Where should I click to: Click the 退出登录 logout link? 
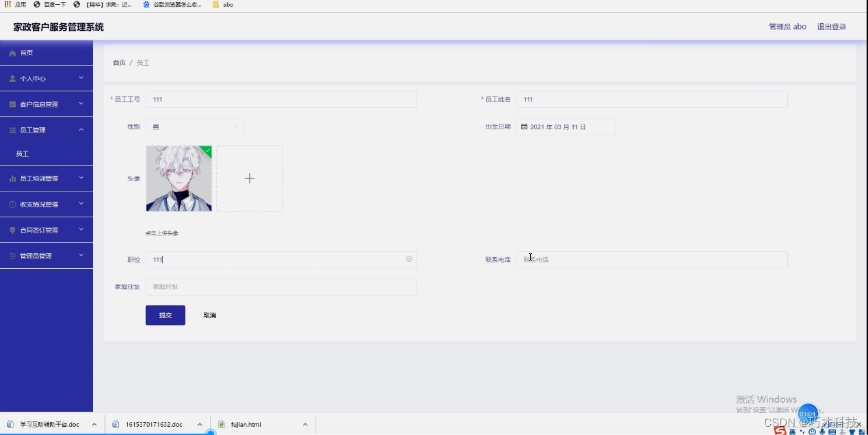coord(832,27)
